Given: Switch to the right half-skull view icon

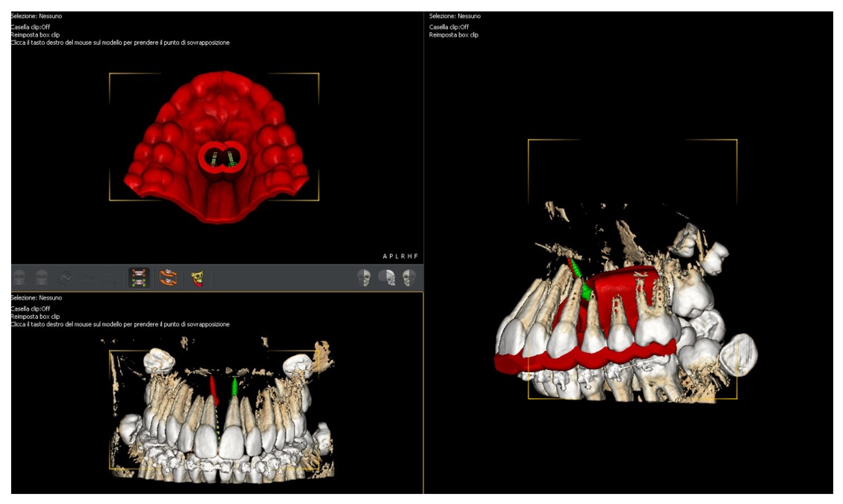Looking at the screenshot, I should 364,278.
